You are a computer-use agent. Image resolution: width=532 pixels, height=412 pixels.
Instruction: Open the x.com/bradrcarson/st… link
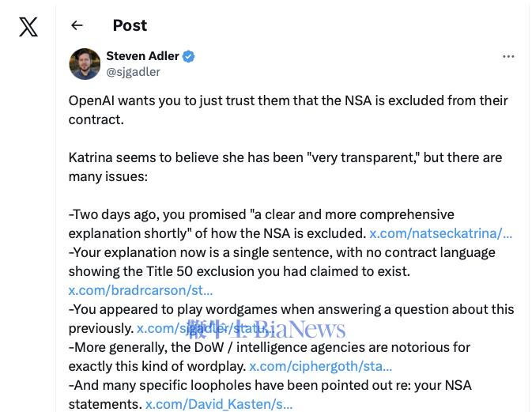coord(141,290)
